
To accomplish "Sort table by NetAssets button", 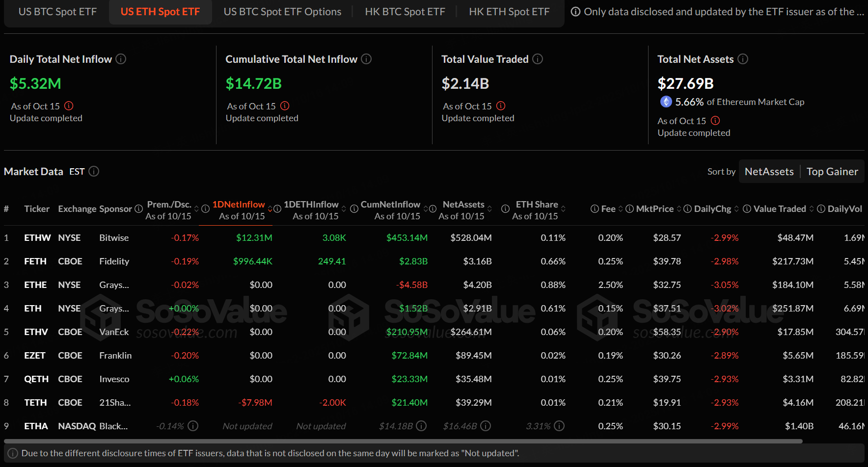I will click(769, 171).
